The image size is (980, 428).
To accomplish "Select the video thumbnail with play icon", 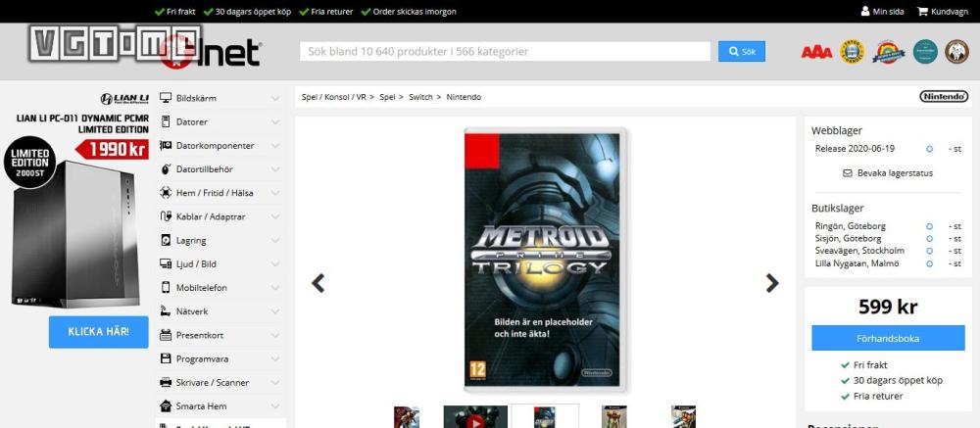I will click(475, 417).
